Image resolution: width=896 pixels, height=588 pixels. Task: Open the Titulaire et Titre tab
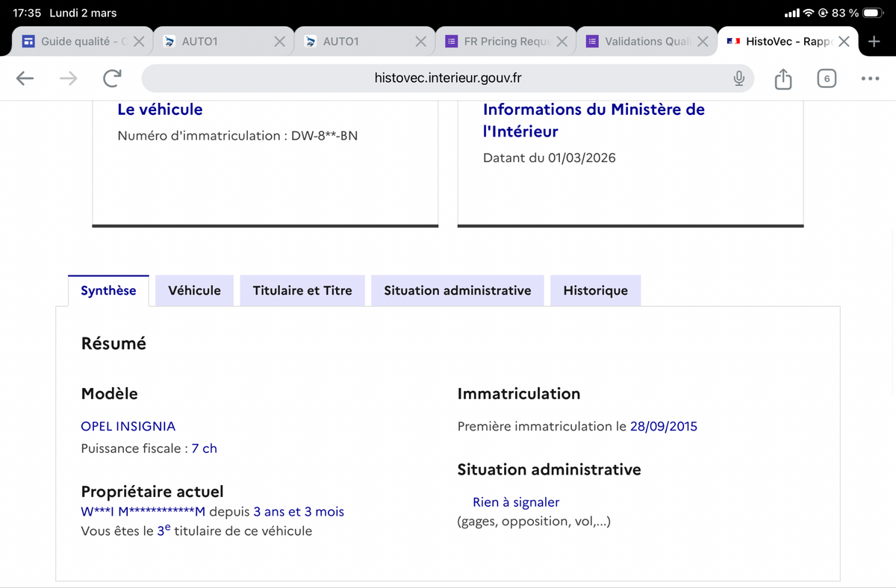click(302, 290)
